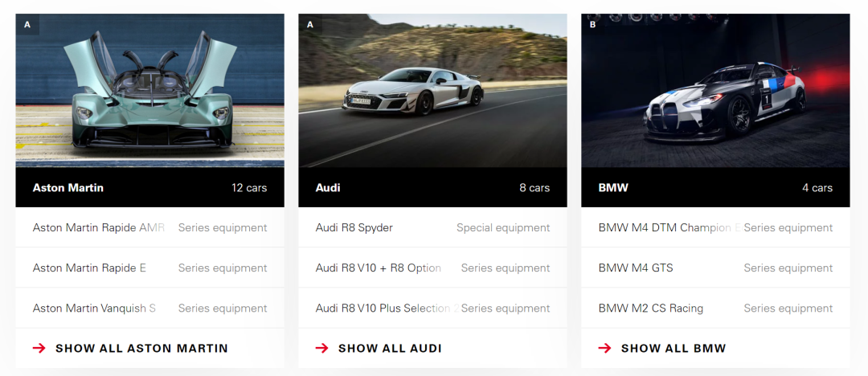Viewport: 868px width, 376px height.
Task: Click Series equipment label for Aston Martin Vanquish S
Action: [x=223, y=308]
